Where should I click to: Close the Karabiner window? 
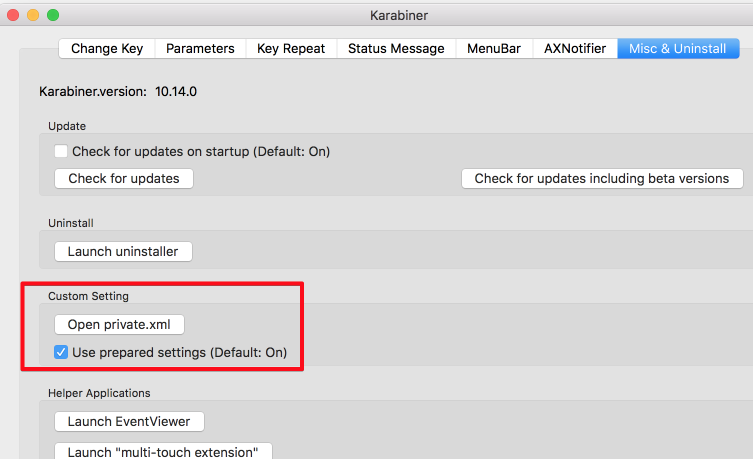point(14,15)
